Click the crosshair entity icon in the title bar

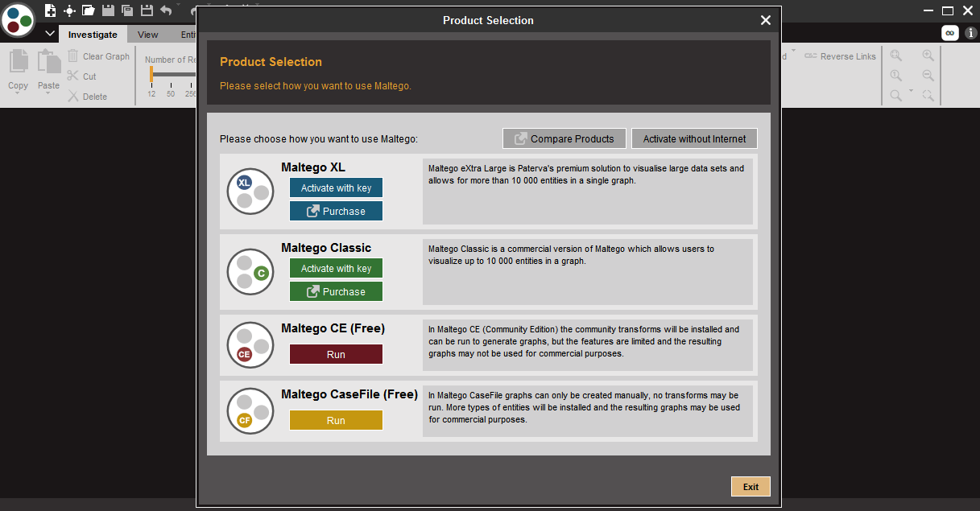point(70,10)
